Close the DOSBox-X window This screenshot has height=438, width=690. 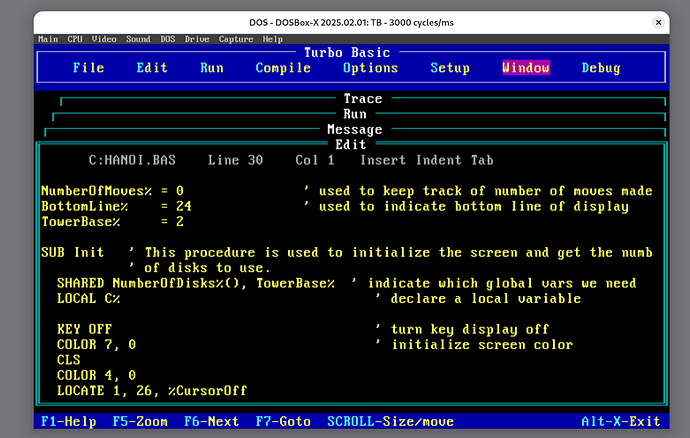click(x=658, y=22)
